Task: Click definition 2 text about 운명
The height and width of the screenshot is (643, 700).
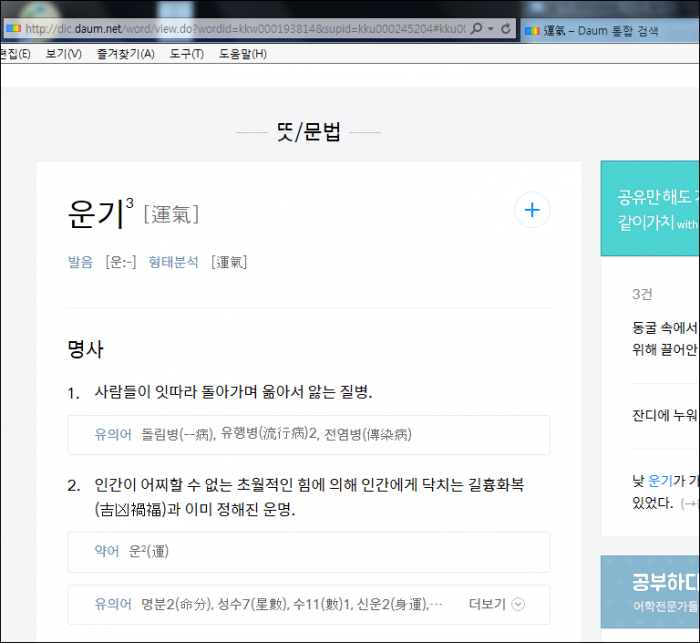Action: (309, 497)
